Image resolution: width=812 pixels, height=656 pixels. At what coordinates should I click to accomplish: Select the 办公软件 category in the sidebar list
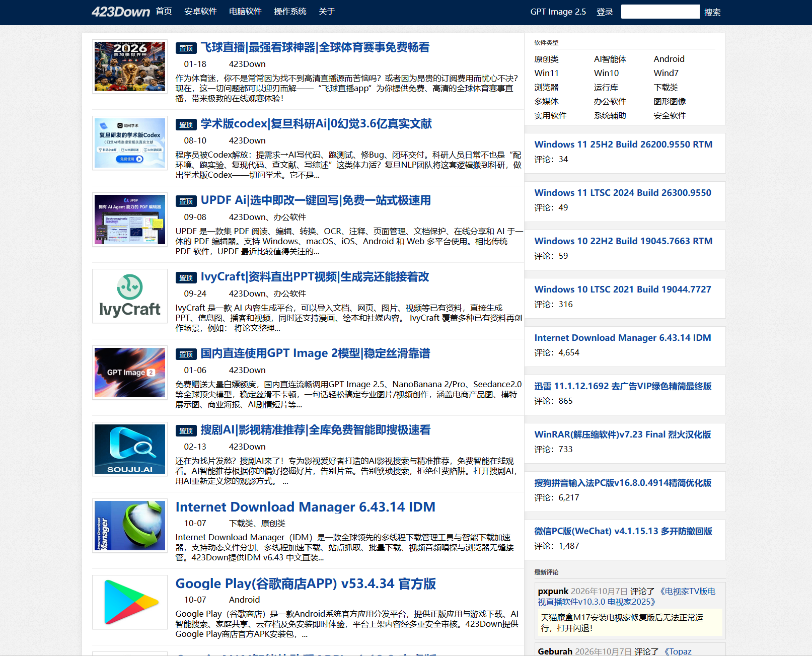click(x=610, y=101)
